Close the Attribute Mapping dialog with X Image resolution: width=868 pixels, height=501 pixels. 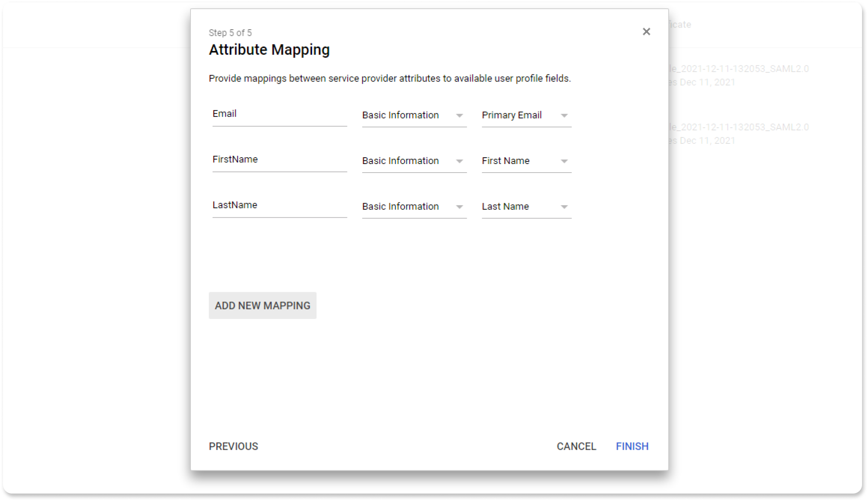[646, 32]
